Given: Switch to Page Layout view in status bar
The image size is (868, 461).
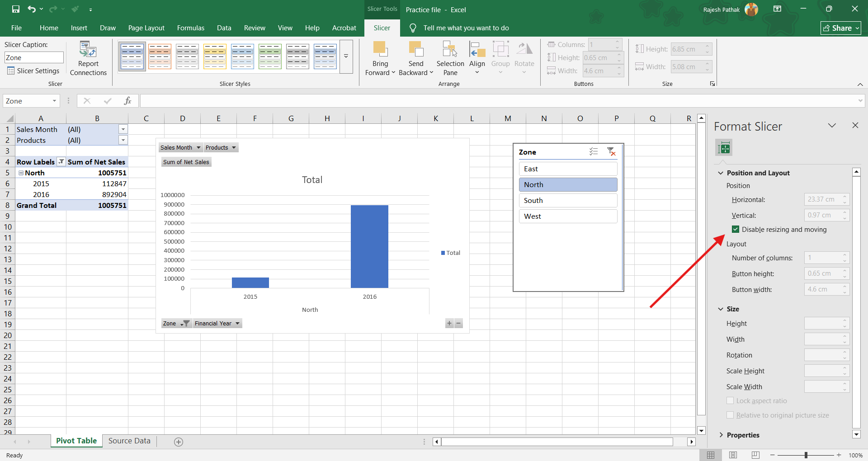Looking at the screenshot, I should click(x=733, y=455).
